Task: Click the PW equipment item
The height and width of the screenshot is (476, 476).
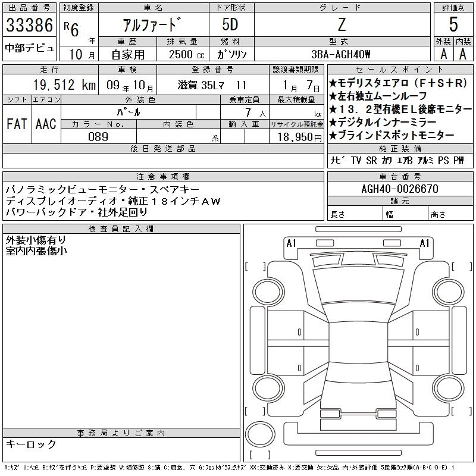Action: pos(459,160)
